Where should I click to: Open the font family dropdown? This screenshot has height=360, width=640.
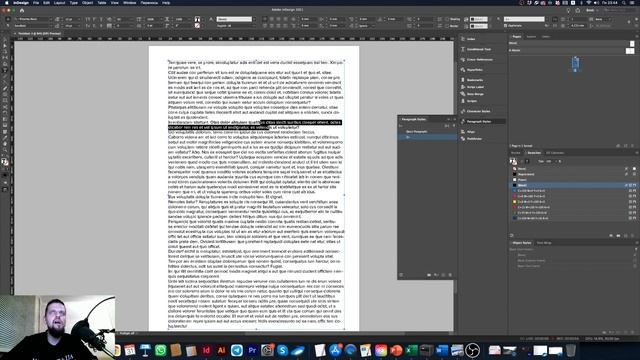click(x=51, y=19)
